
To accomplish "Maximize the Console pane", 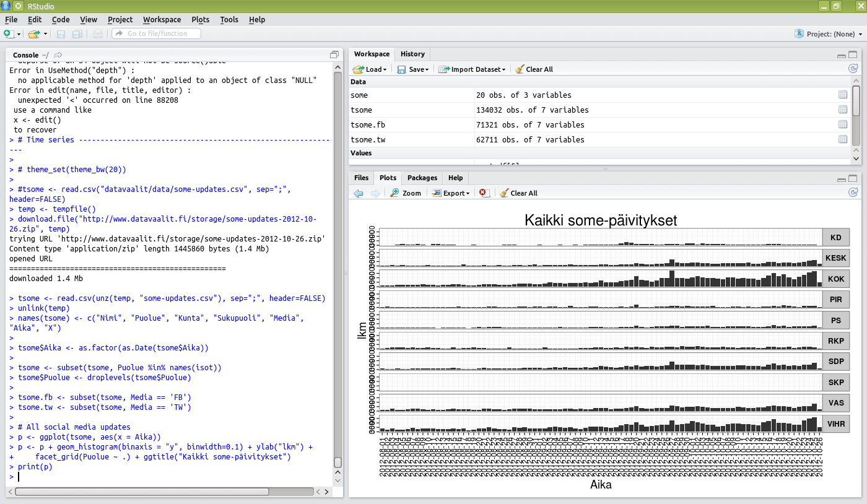I will (x=334, y=54).
